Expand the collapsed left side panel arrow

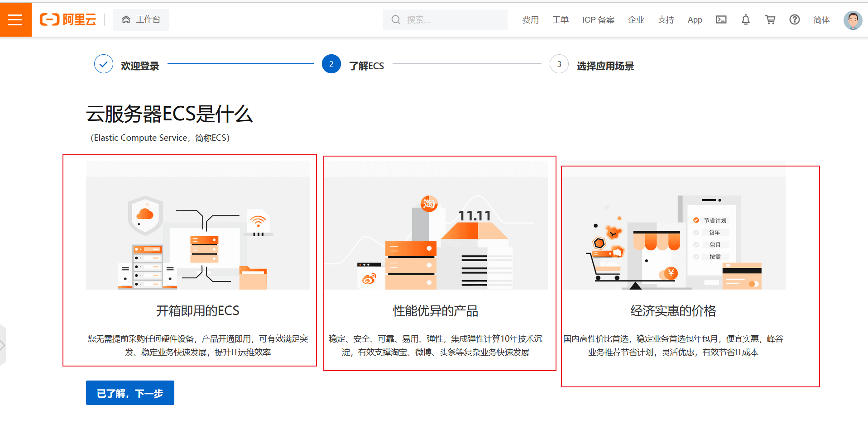[x=3, y=345]
